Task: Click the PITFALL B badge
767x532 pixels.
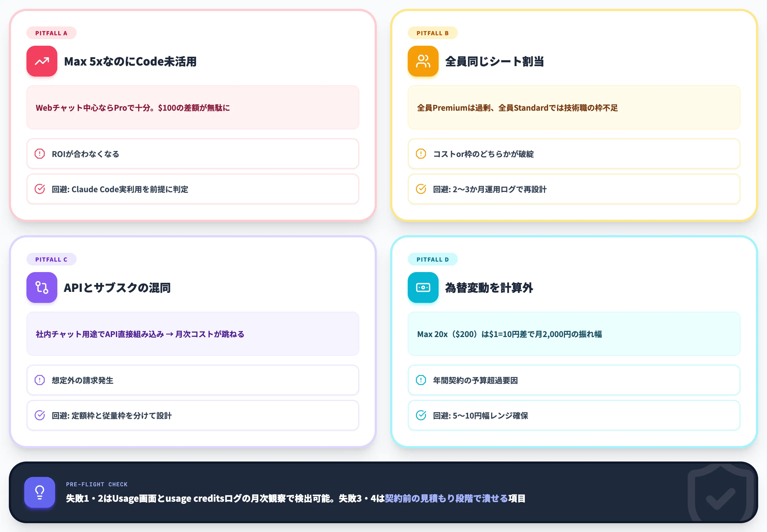Action: click(x=433, y=33)
